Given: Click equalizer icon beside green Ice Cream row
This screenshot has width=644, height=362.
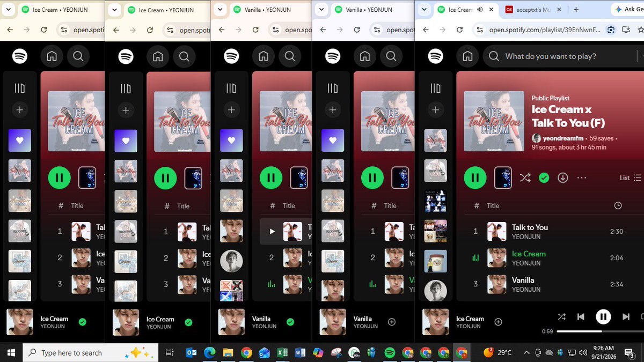Looking at the screenshot, I should tap(475, 258).
